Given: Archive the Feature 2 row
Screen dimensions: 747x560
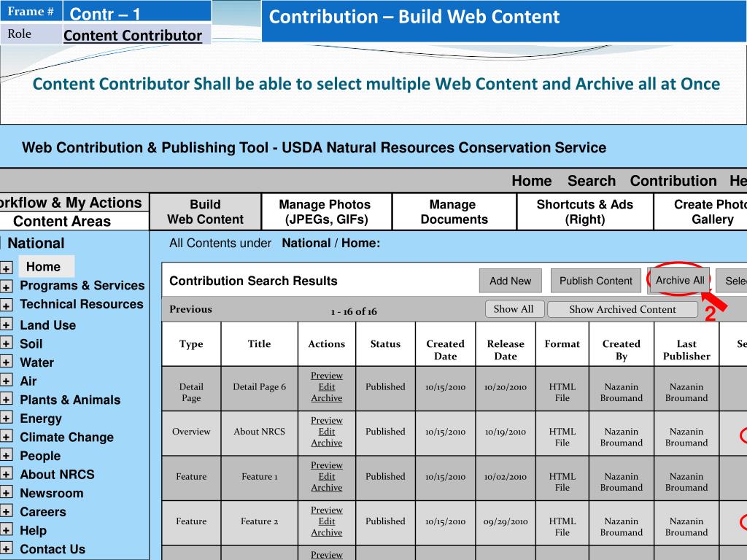Looking at the screenshot, I should [326, 532].
